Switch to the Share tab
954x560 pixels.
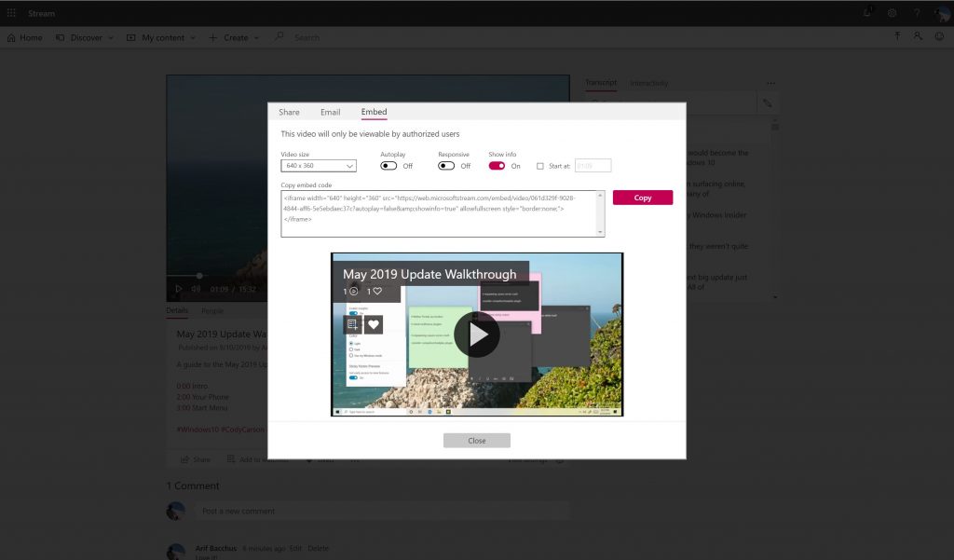289,111
